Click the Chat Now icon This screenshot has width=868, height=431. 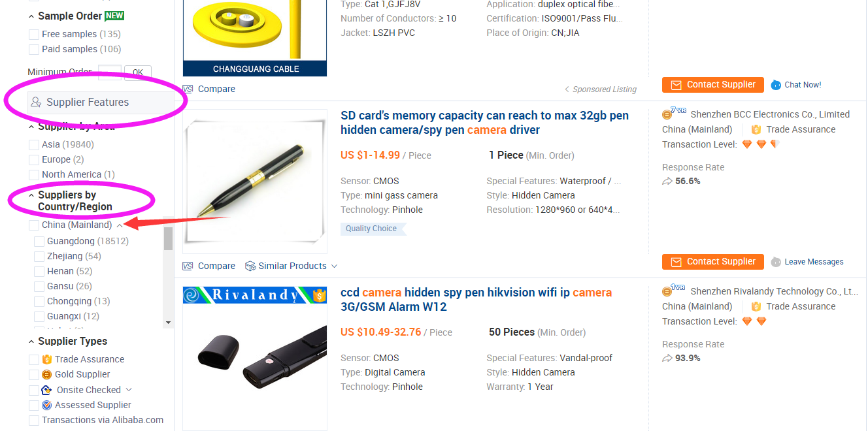(776, 85)
